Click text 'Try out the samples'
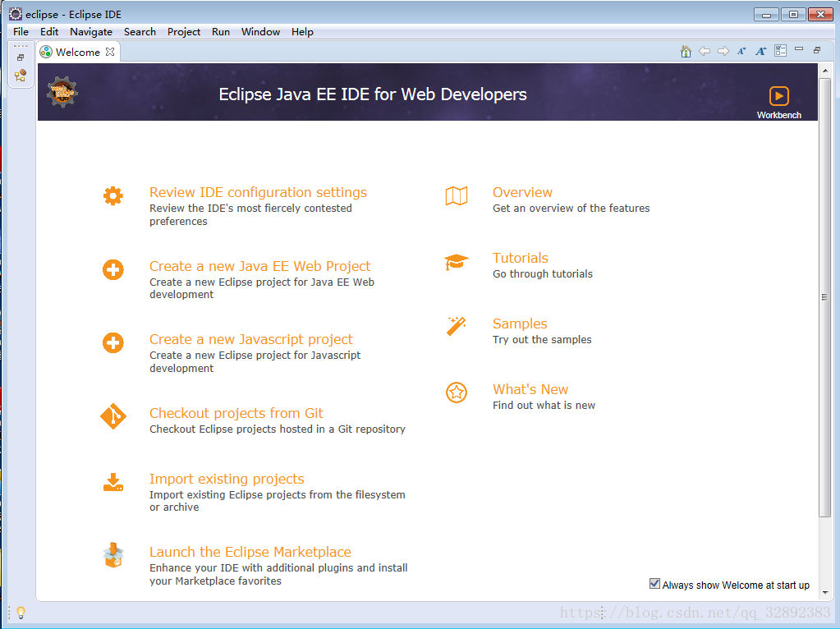Viewport: 840px width, 629px height. pos(542,340)
